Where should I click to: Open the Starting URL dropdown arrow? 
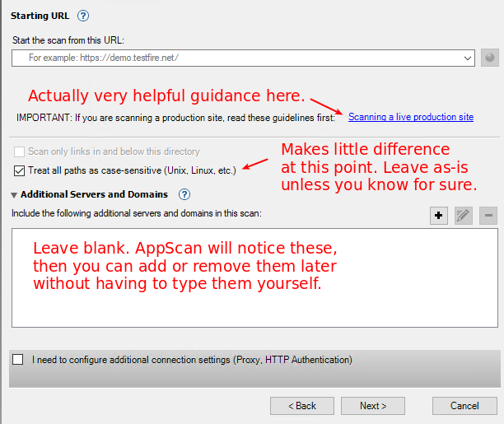tap(468, 58)
